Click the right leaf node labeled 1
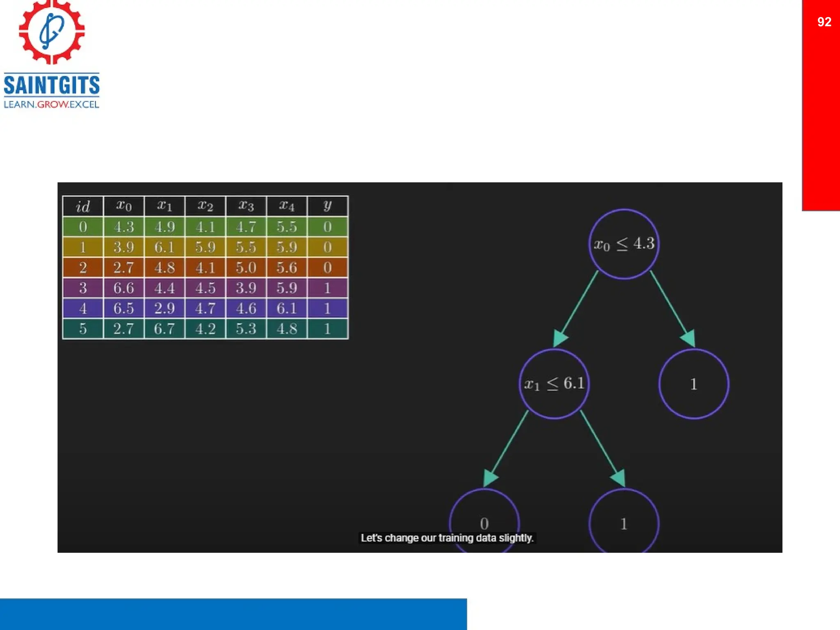840x630 pixels. coord(693,384)
